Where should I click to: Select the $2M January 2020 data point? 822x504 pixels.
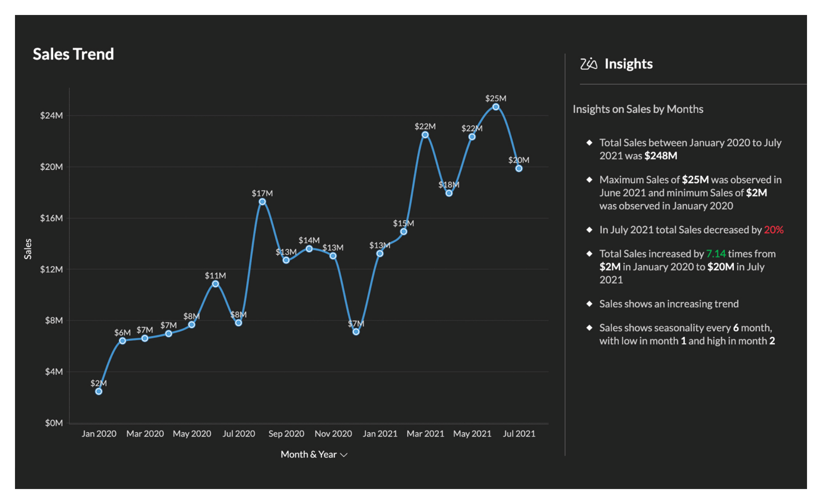pyautogui.click(x=99, y=391)
